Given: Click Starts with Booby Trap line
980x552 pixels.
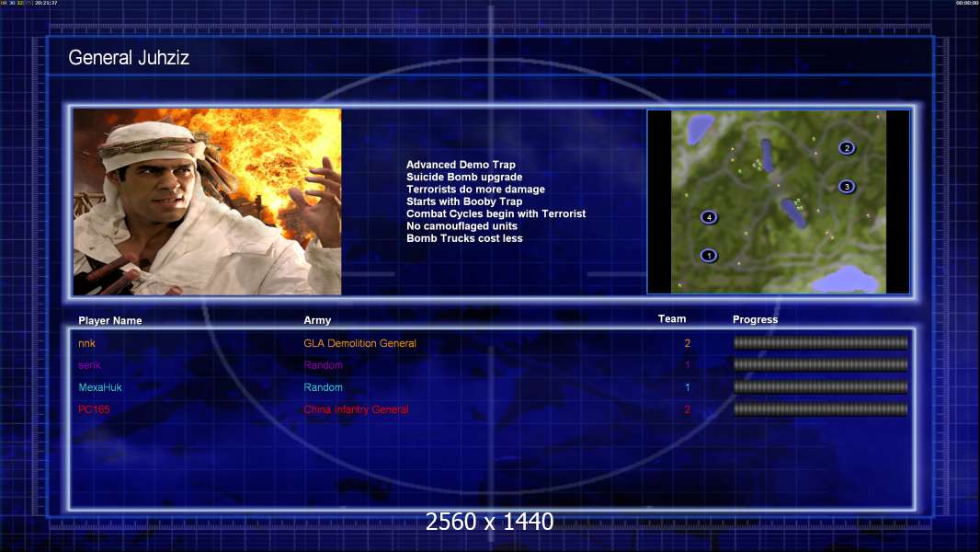Looking at the screenshot, I should click(464, 201).
